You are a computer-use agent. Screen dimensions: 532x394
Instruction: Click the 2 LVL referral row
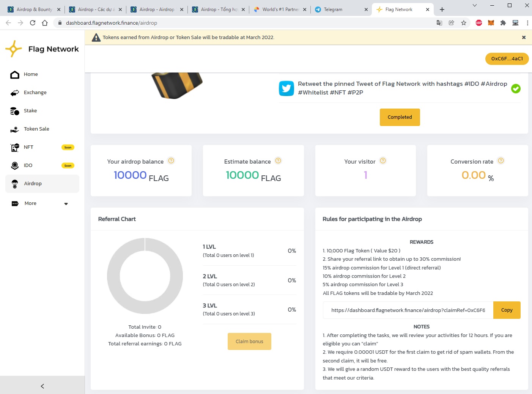[249, 280]
